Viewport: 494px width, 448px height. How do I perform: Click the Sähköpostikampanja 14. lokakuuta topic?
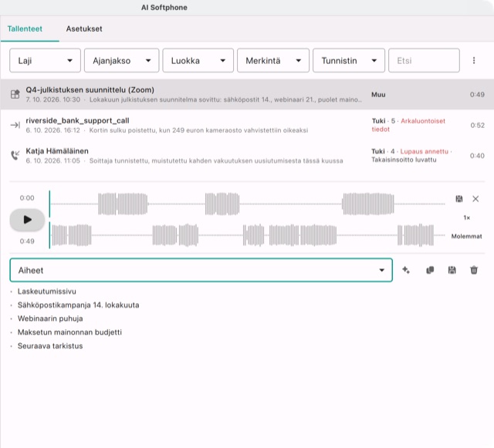(x=78, y=305)
